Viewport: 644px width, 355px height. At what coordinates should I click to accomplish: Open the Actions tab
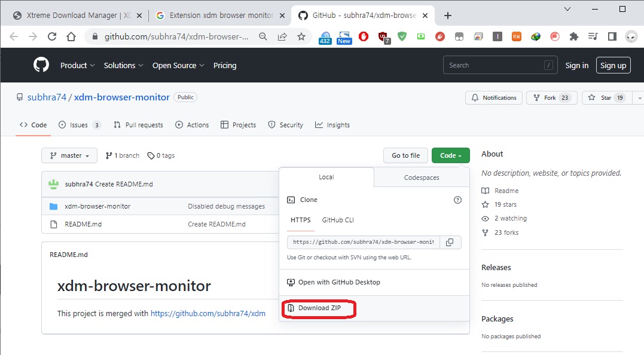point(192,125)
